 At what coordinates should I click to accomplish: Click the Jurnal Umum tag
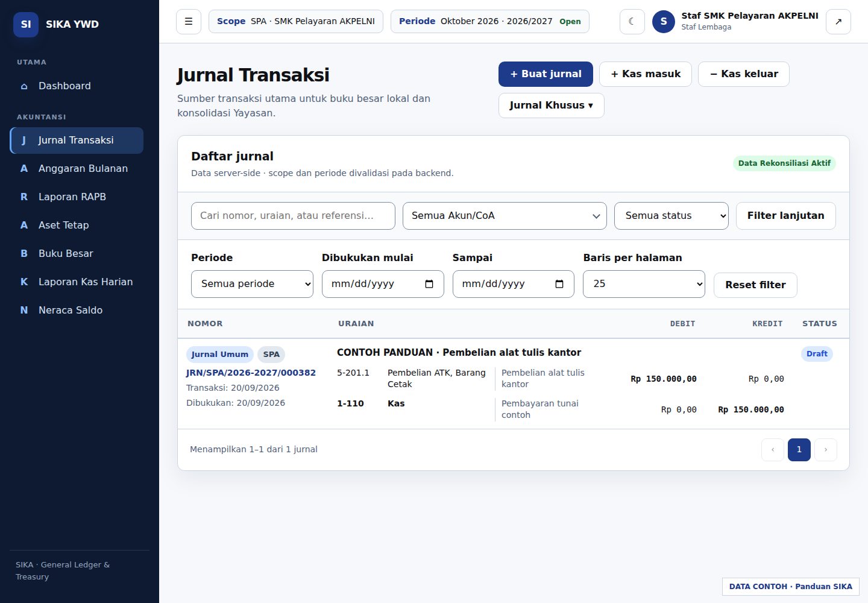pyautogui.click(x=219, y=355)
